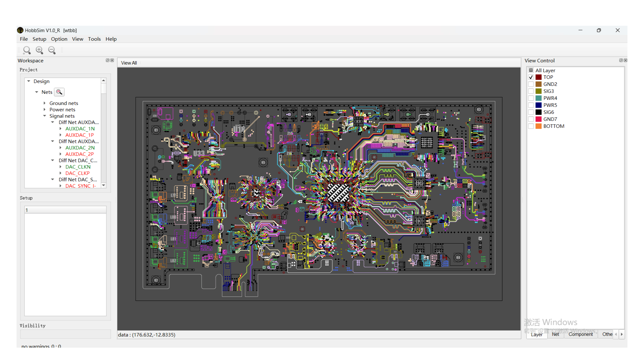Screen dimensions: 644x354
Task: Switch to the Net tab
Action: 555,334
